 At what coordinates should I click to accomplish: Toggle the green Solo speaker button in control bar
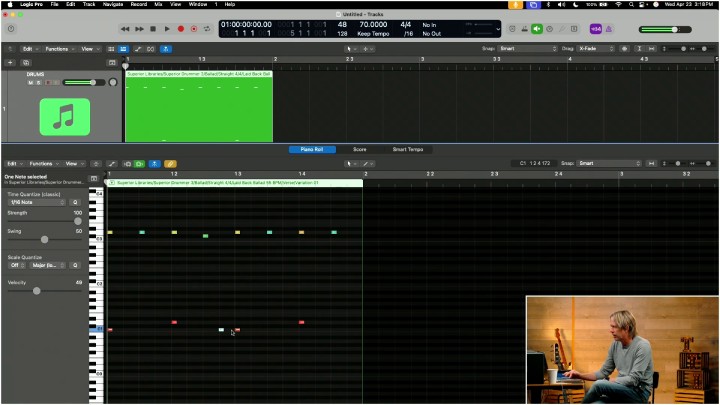(x=537, y=29)
